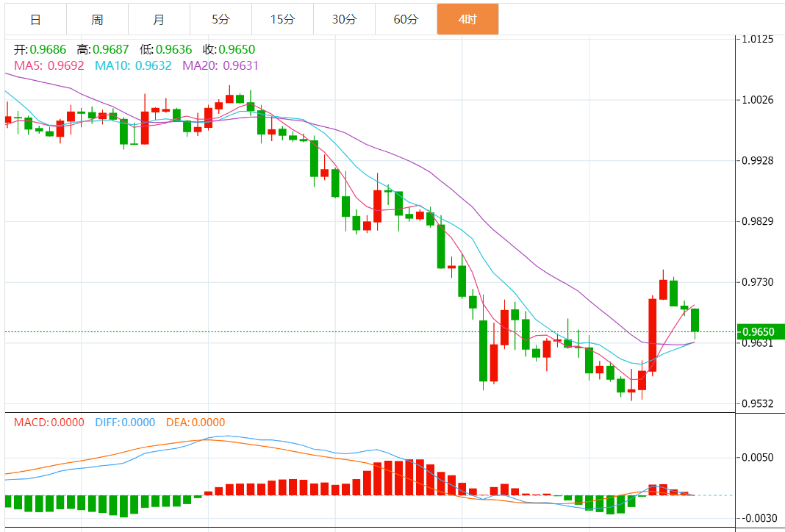This screenshot has height=532, width=785.
Task: Click the MA5: 0.9692 indicator label
Action: [49, 65]
